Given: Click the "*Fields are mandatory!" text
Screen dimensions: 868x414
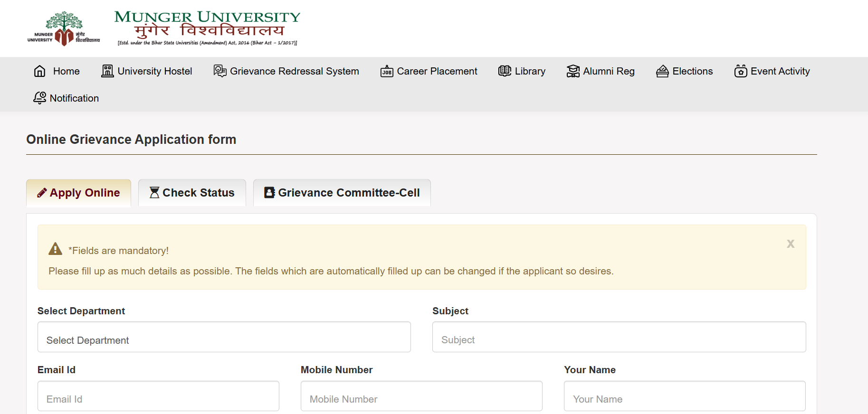Looking at the screenshot, I should [118, 251].
